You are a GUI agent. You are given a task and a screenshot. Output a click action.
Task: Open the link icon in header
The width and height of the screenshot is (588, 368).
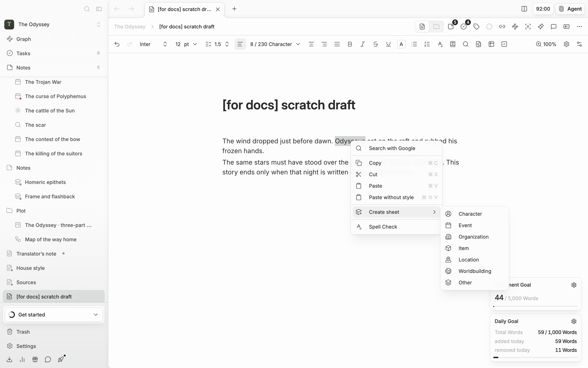coord(502,27)
